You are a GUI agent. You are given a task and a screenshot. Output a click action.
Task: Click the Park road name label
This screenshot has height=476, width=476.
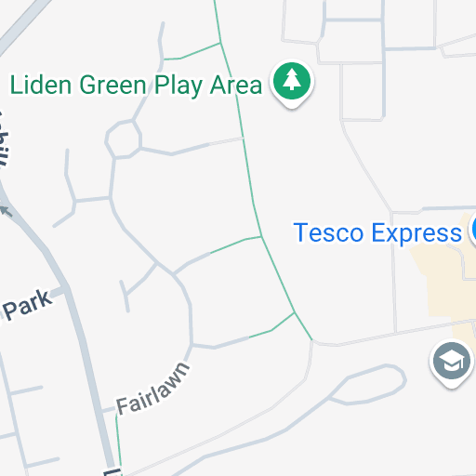point(27,305)
